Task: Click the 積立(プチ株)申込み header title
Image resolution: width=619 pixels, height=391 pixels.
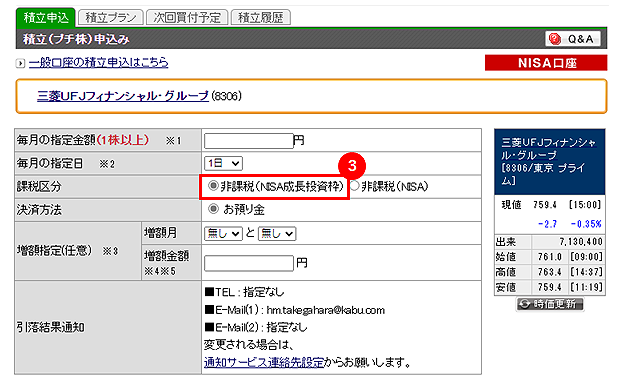Action: click(76, 39)
